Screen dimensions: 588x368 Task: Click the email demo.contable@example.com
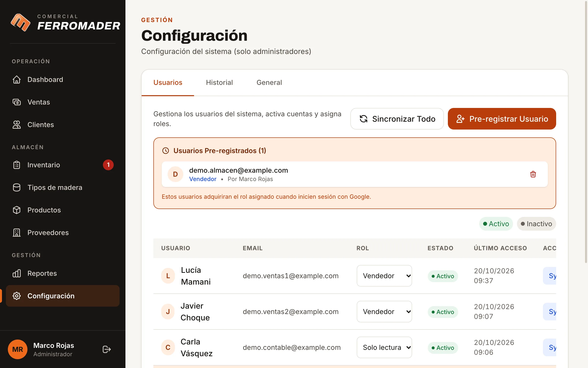292,347
